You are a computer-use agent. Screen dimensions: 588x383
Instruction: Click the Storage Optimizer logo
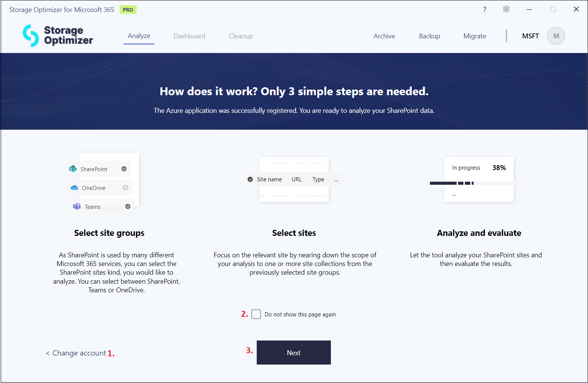coord(58,36)
